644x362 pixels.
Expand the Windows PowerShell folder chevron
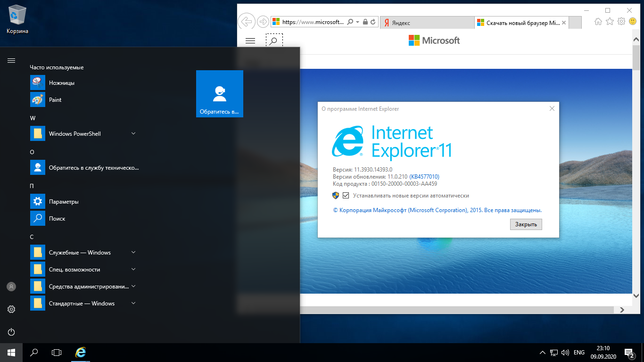(133, 133)
